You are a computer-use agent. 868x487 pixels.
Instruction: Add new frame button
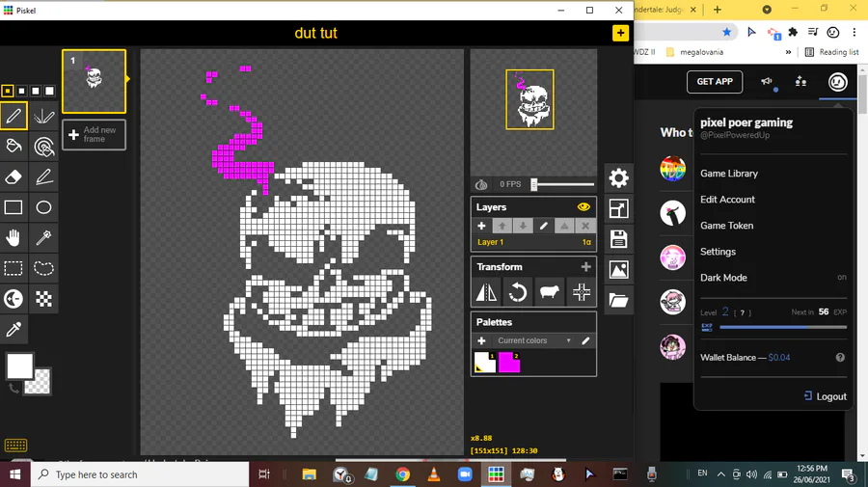coord(95,134)
